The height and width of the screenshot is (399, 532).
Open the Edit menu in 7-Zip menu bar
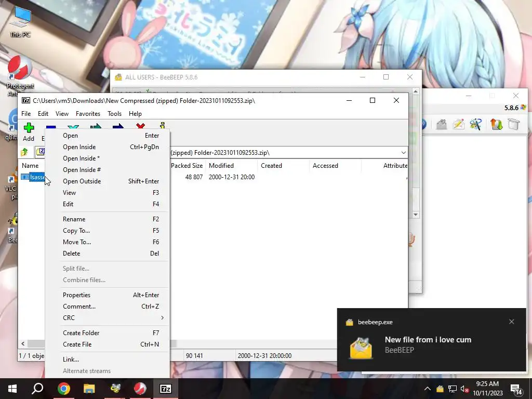tap(43, 114)
